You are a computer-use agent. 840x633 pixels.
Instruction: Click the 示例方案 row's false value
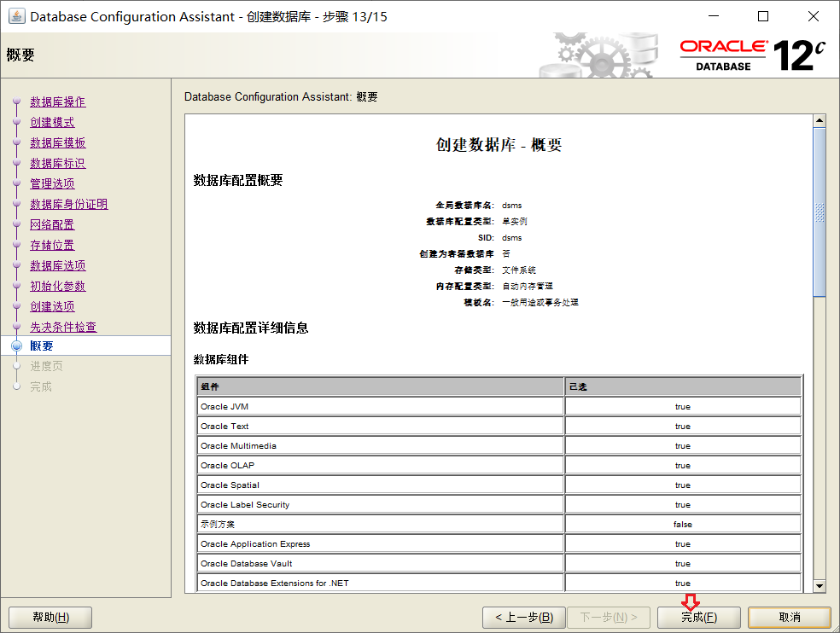pyautogui.click(x=683, y=525)
